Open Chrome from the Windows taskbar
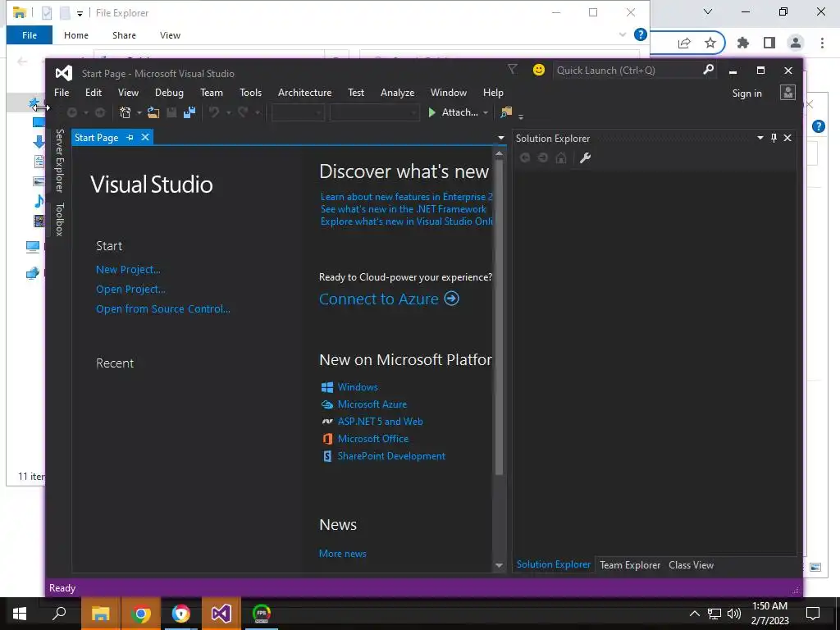This screenshot has width=840, height=630. pos(140,614)
